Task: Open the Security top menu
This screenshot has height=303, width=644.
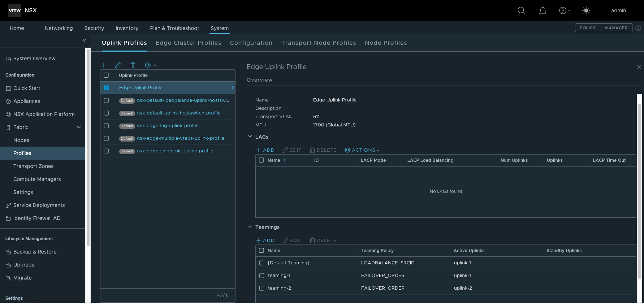Action: tap(94, 28)
